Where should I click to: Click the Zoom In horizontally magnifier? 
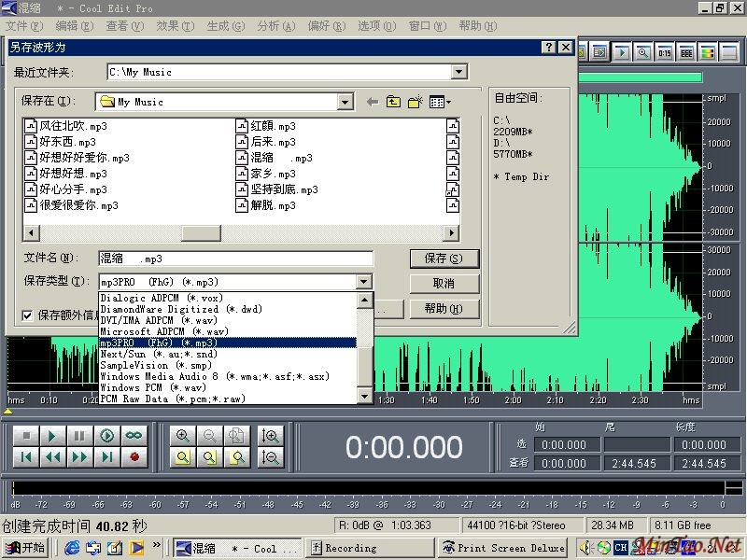[x=183, y=436]
